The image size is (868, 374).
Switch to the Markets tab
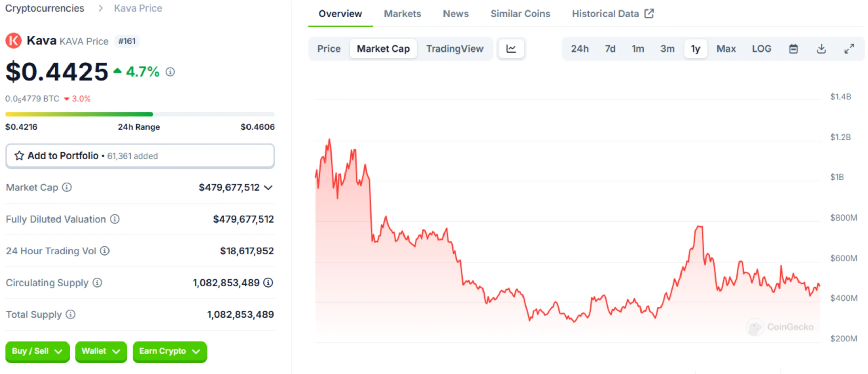point(402,14)
